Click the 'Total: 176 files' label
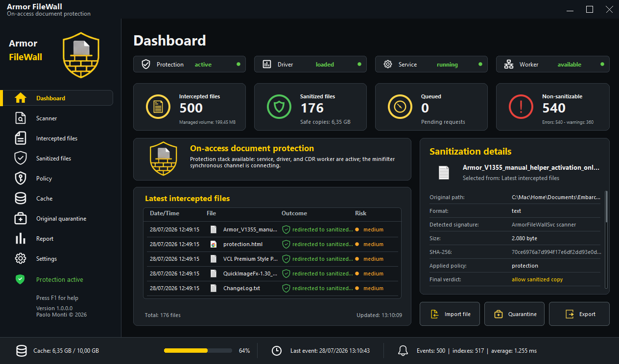Screen dimensions: 619x364 (x=163, y=315)
